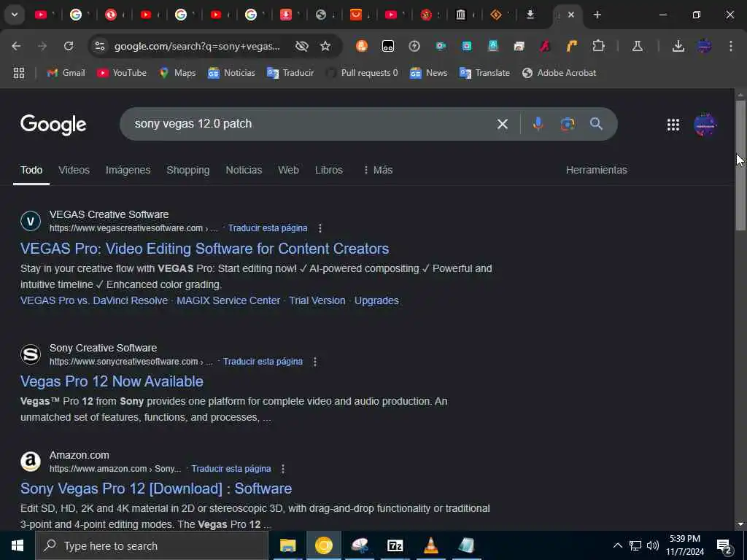Image resolution: width=747 pixels, height=560 pixels.
Task: Open the Trial Version sitelink
Action: coord(317,300)
